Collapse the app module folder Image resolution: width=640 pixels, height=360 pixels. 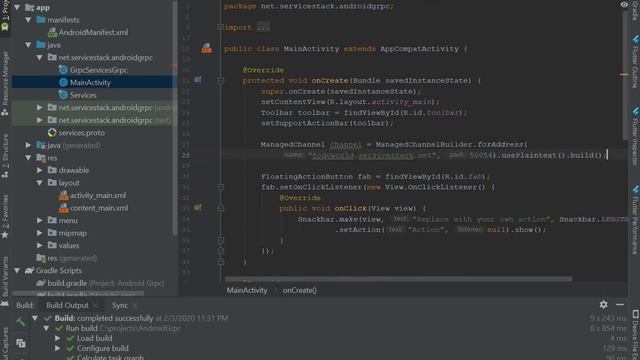(17, 7)
